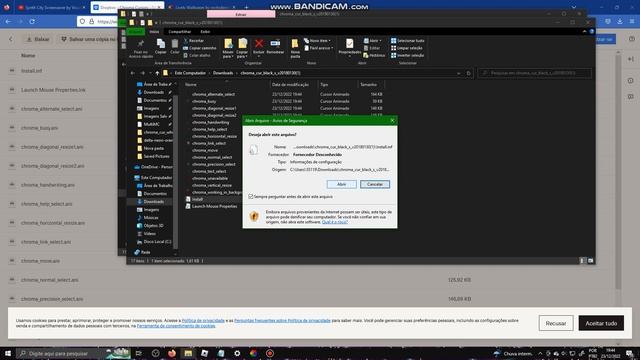Click 'Colar atalho' in the ribbon
The height and width of the screenshot is (360, 640).
click(197, 55)
